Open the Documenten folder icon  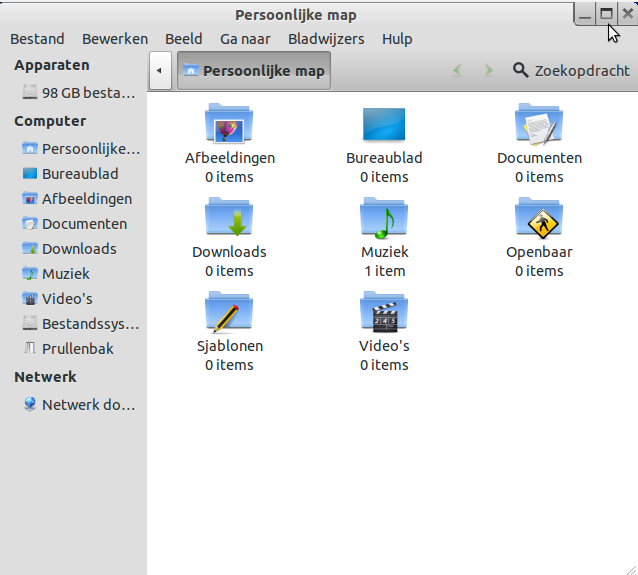(539, 124)
